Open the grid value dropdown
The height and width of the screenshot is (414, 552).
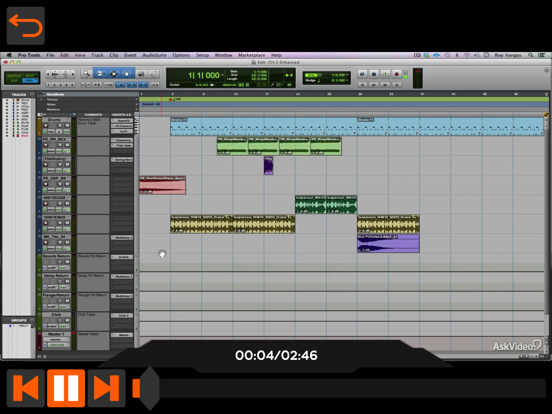pyautogui.click(x=347, y=75)
